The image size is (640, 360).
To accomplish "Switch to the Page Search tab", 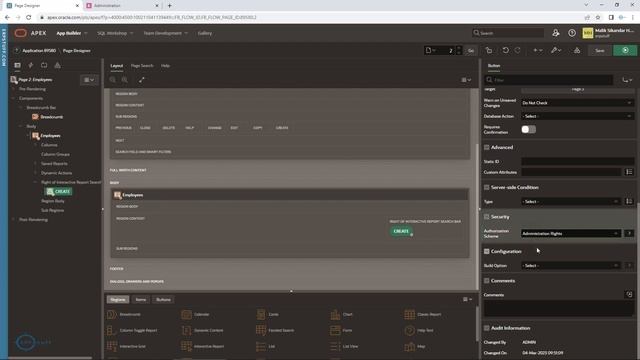I will pyautogui.click(x=142, y=66).
